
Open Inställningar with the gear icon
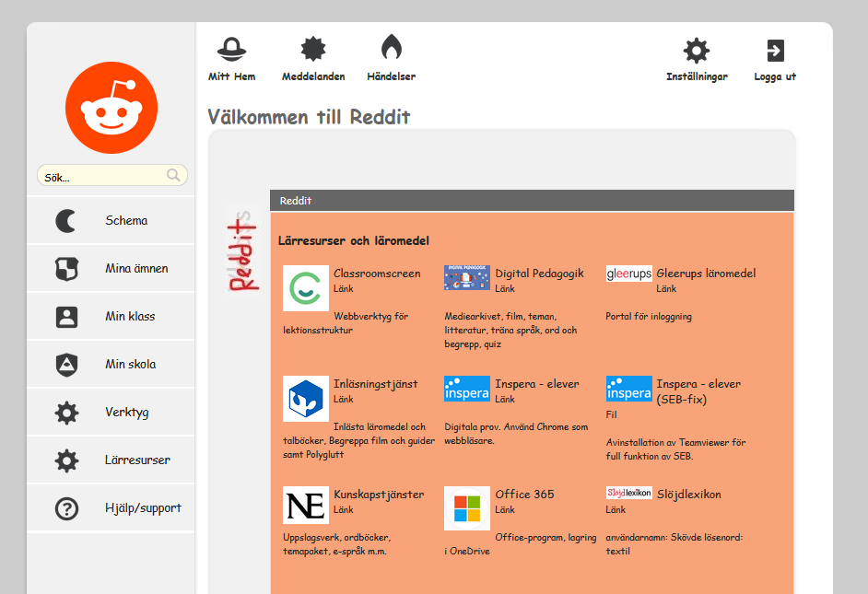pos(698,51)
